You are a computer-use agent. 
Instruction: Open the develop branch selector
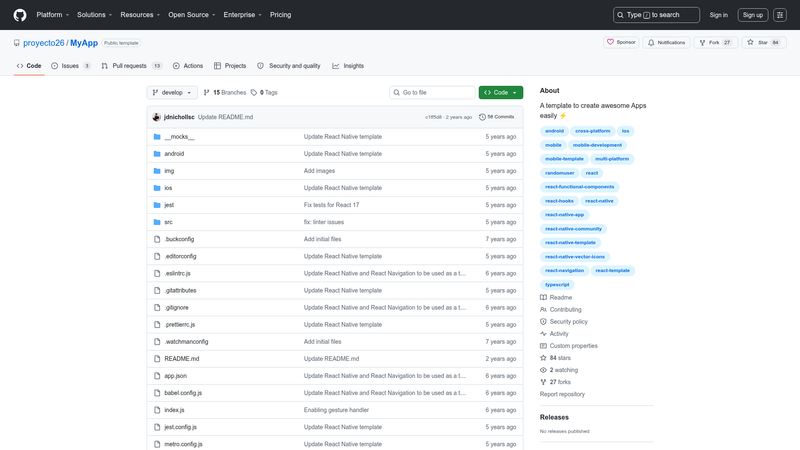click(172, 92)
